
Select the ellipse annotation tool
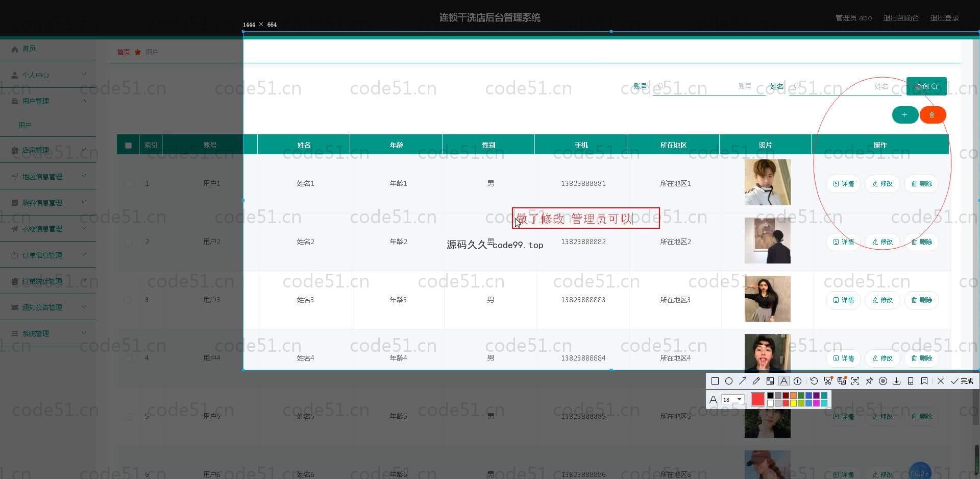click(x=729, y=381)
